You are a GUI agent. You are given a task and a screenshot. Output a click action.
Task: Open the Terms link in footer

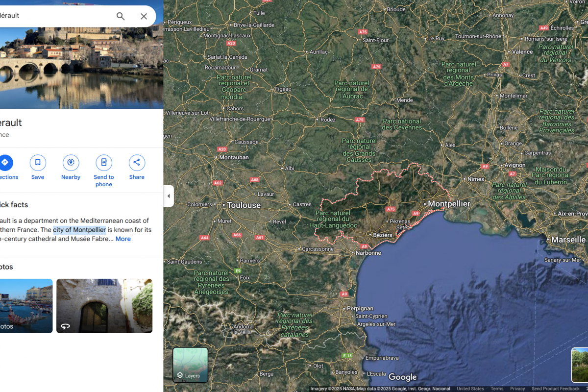tap(497, 389)
